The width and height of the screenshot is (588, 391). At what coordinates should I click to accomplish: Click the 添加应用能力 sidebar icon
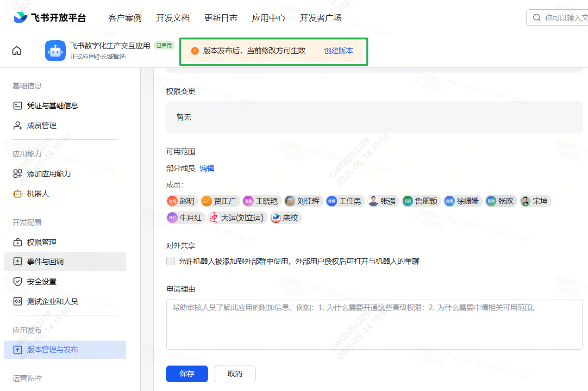point(18,174)
